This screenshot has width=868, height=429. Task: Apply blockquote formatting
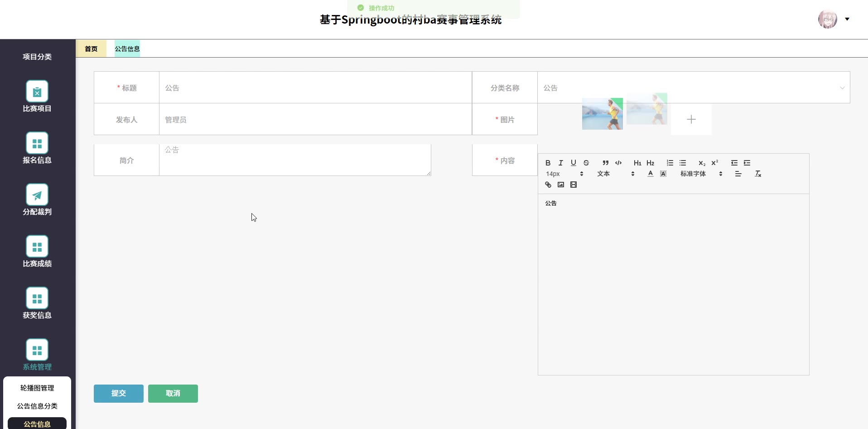[x=605, y=163]
